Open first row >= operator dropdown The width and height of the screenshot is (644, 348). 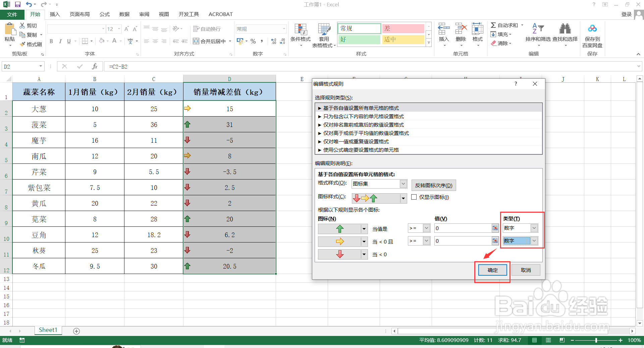pyautogui.click(x=426, y=228)
